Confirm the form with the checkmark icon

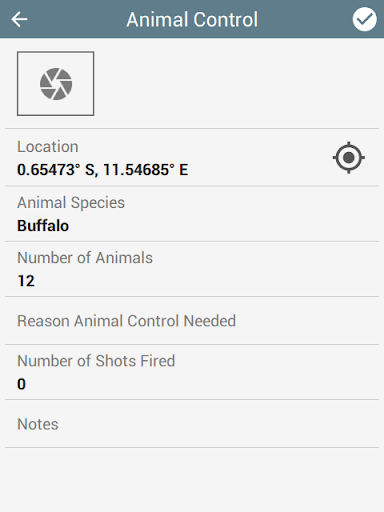point(365,19)
